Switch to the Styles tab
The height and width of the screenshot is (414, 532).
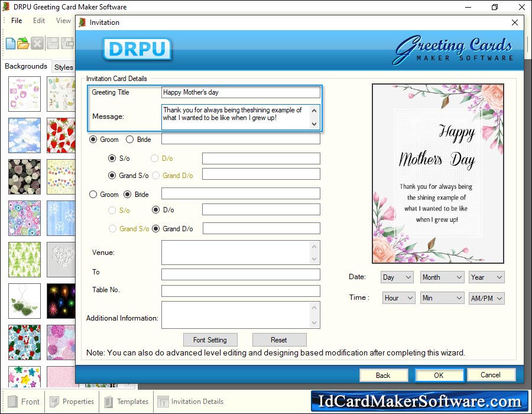point(64,67)
